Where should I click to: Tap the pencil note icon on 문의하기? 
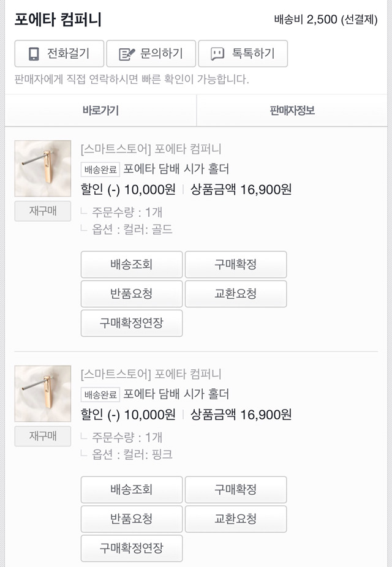coord(127,54)
